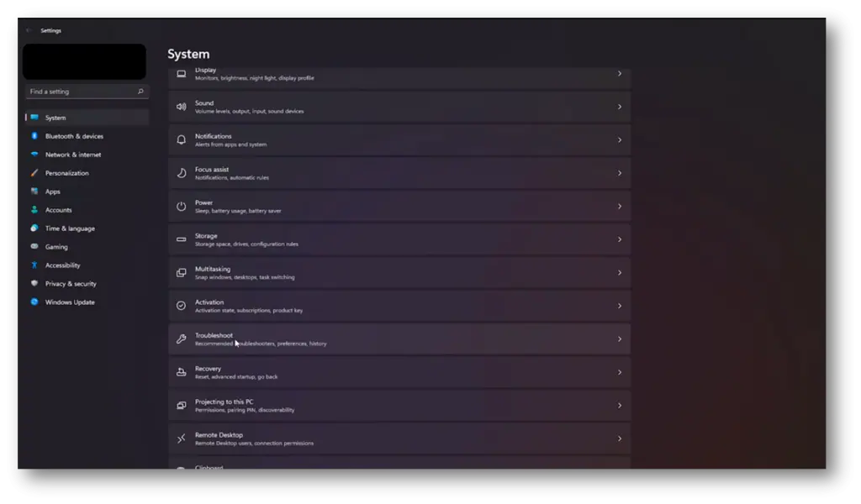
Task: Click the Bluetooth icon in the sidebar
Action: click(x=34, y=136)
